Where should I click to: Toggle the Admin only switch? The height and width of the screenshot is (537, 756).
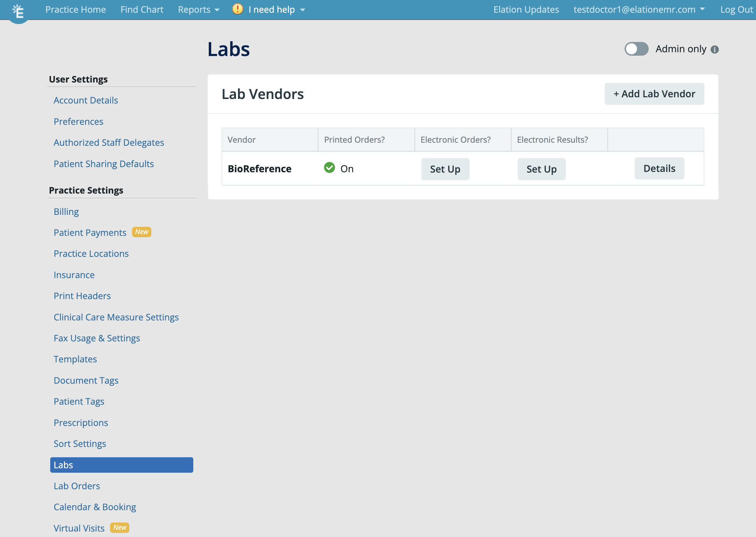pyautogui.click(x=636, y=49)
